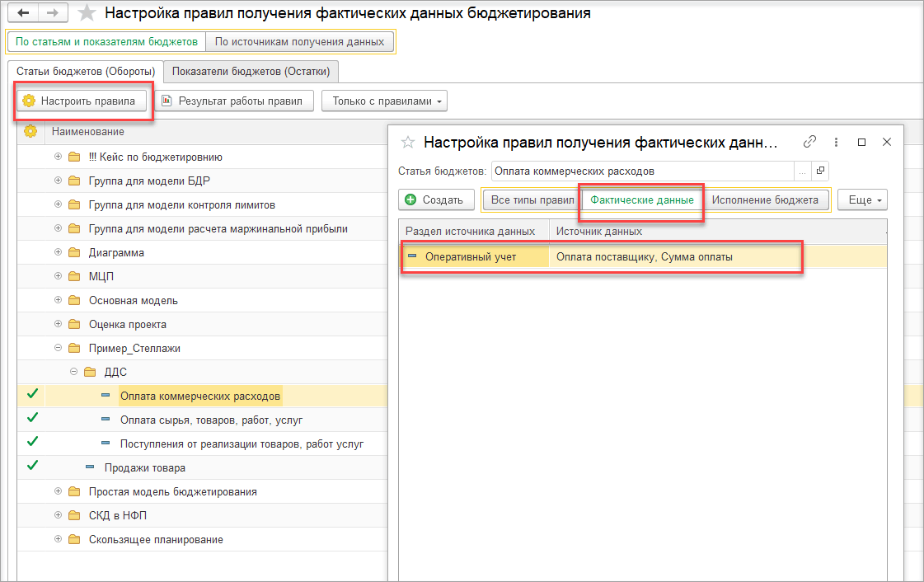Image resolution: width=924 pixels, height=582 pixels.
Task: Click the 'Настроить правила' button
Action: pos(82,101)
